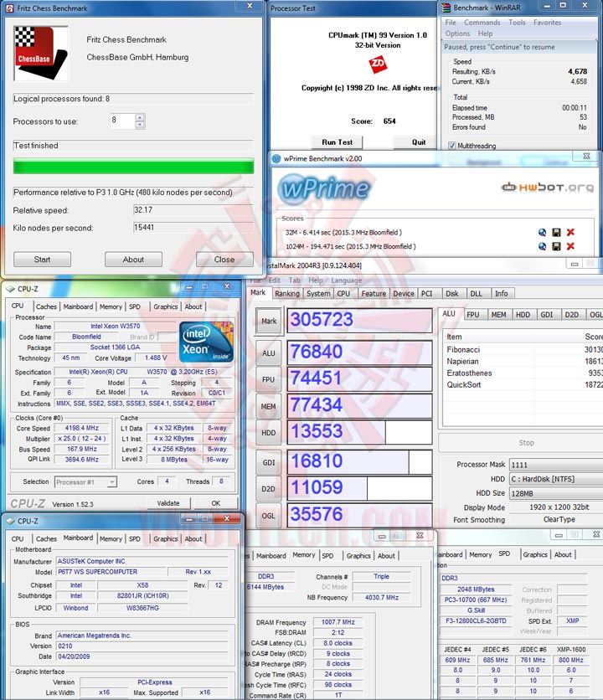Screen dimensions: 603x700
Task: Select the Fibonacci row in the ALU results list
Action: 523,349
